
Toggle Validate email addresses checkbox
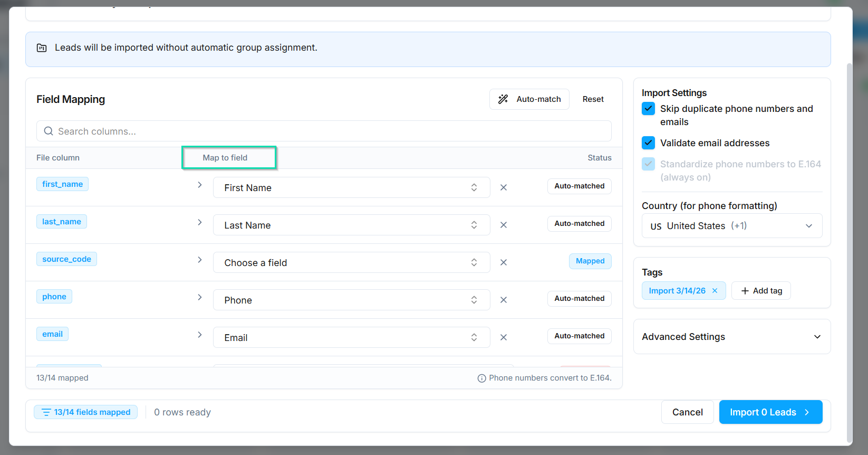click(x=648, y=143)
